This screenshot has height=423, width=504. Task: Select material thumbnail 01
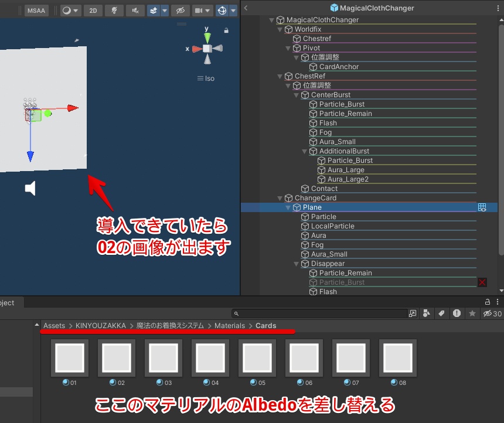pos(70,358)
